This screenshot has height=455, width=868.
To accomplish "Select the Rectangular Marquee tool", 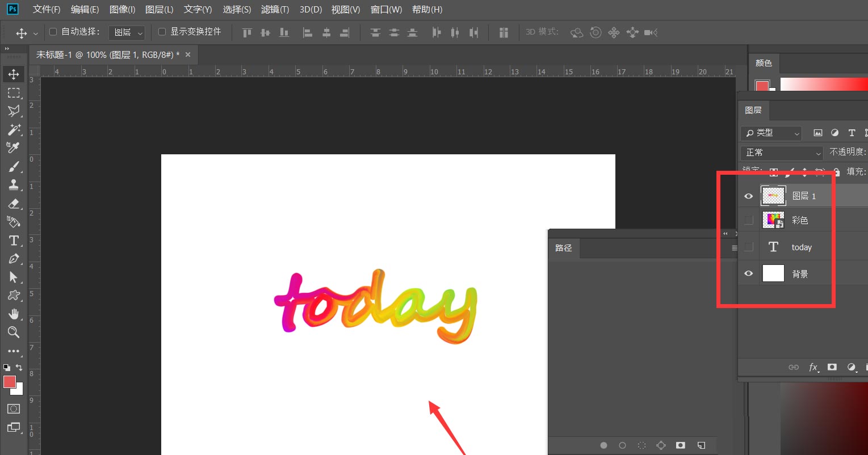I will 14,92.
